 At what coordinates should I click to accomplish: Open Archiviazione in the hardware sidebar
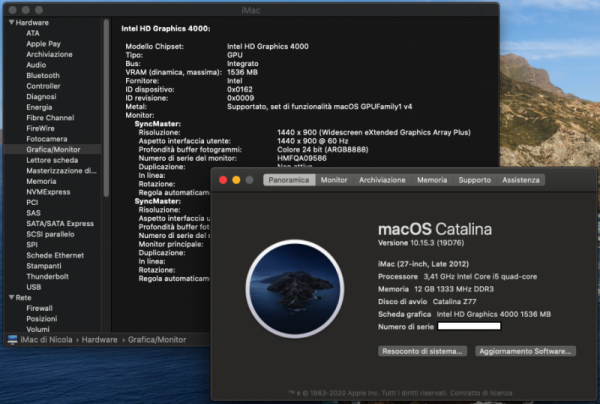(x=49, y=54)
